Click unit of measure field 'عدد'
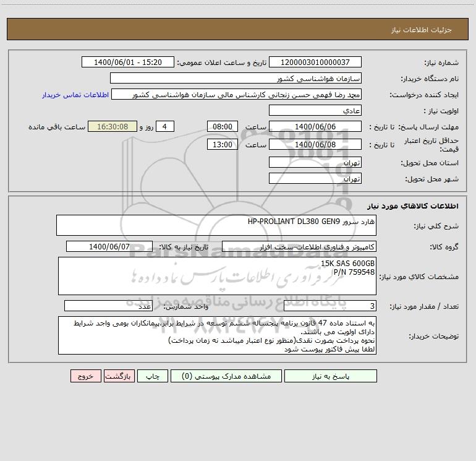The height and width of the screenshot is (461, 476). [108, 306]
